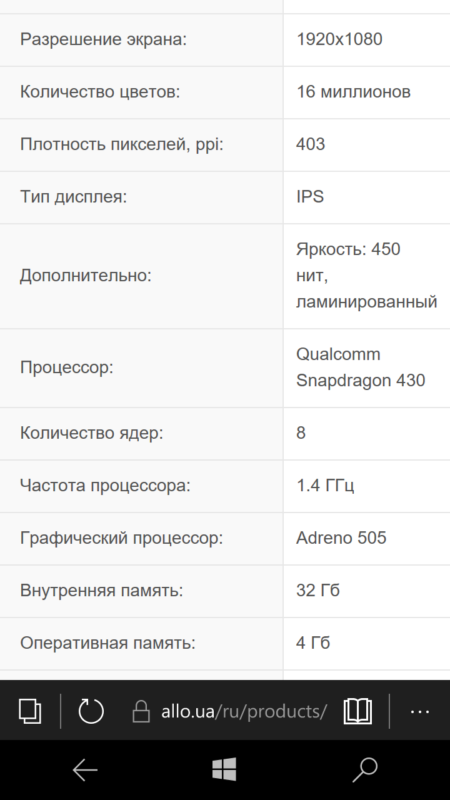
Task: Tap the '16 миллионов' colors value
Action: tap(354, 92)
